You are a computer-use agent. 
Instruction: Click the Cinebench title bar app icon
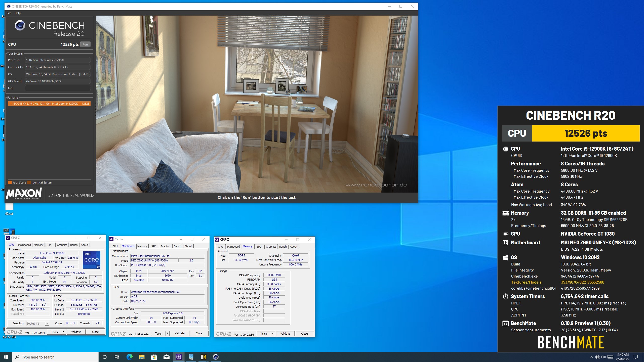(9, 6)
